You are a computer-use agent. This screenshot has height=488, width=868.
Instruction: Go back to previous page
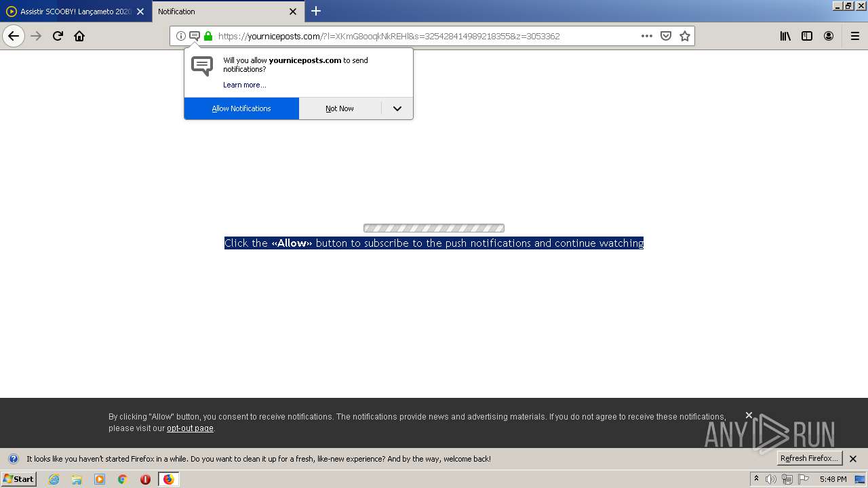point(14,36)
